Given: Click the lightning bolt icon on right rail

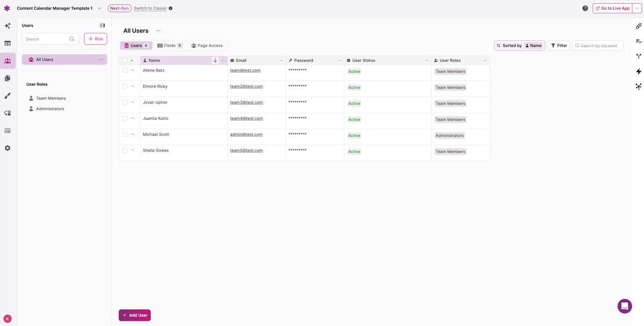Looking at the screenshot, I should point(639,71).
